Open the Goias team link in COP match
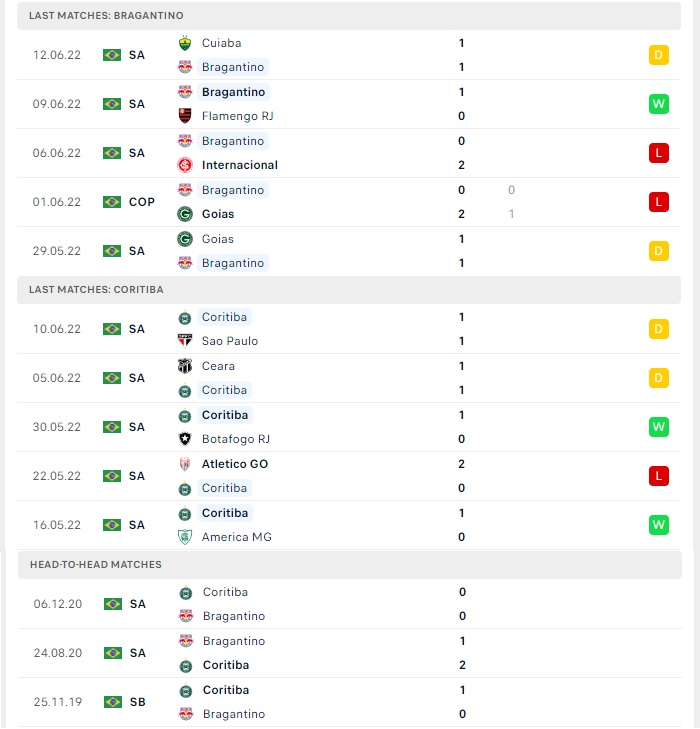The height and width of the screenshot is (729, 700). point(218,214)
